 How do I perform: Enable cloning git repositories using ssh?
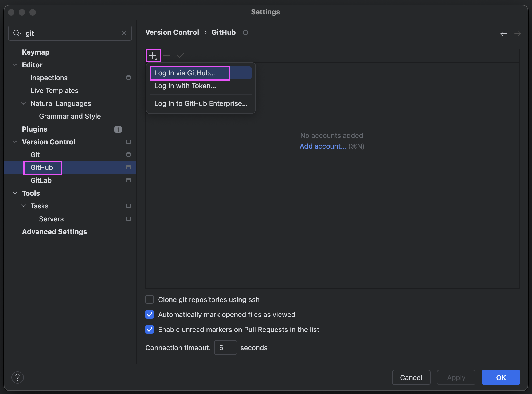pyautogui.click(x=150, y=299)
